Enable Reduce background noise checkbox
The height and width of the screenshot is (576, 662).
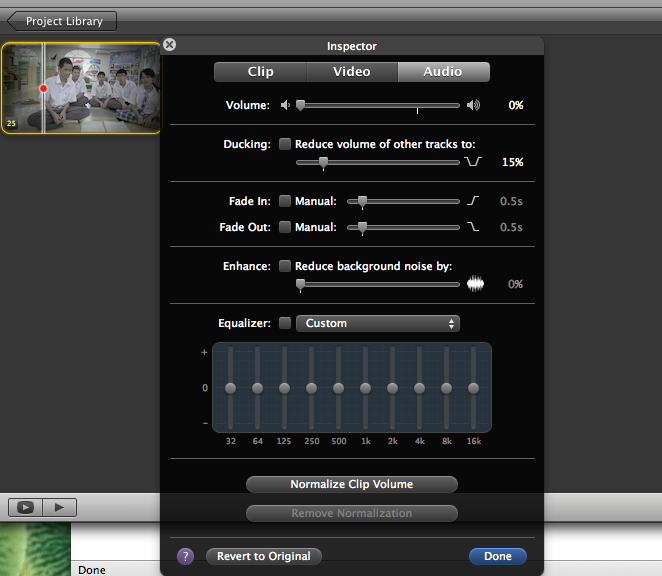pyautogui.click(x=285, y=266)
